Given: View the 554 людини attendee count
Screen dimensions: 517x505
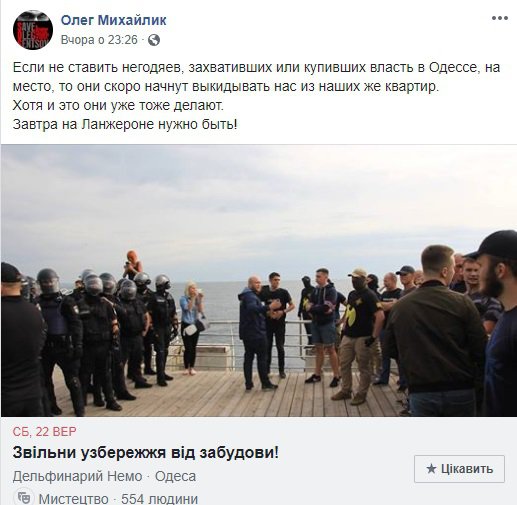Looking at the screenshot, I should 159,499.
